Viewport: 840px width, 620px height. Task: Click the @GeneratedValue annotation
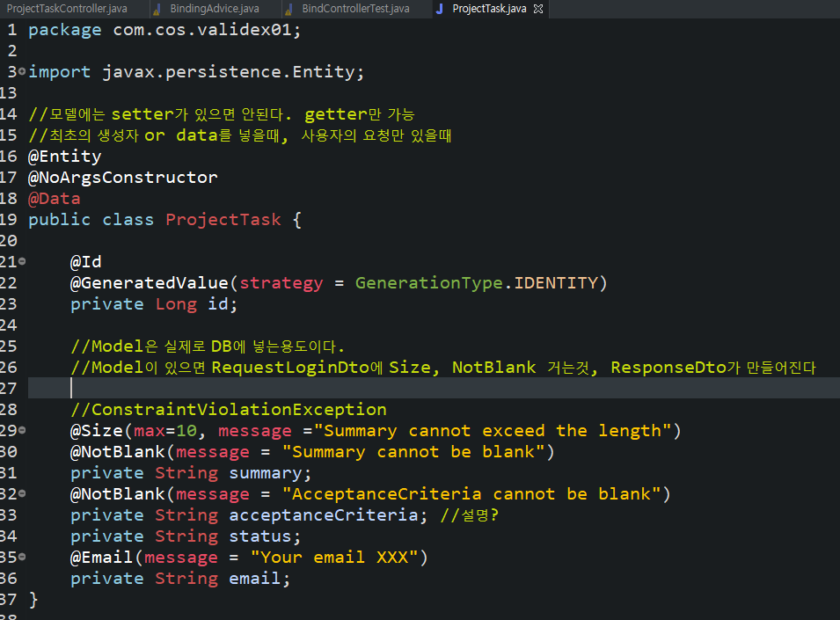[150, 282]
